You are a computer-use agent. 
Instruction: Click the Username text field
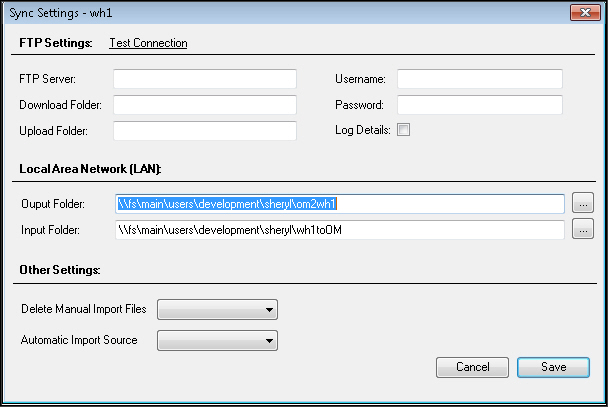click(x=480, y=79)
